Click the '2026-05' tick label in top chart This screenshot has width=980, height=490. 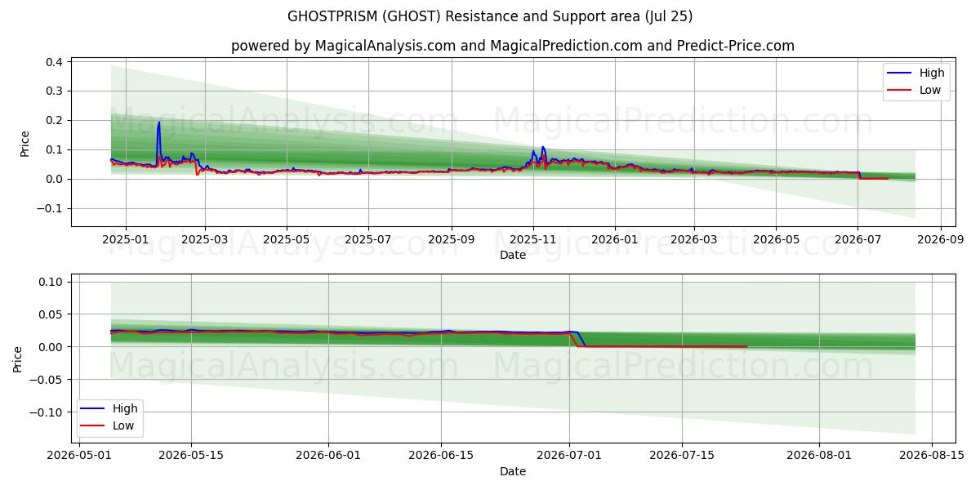[776, 240]
